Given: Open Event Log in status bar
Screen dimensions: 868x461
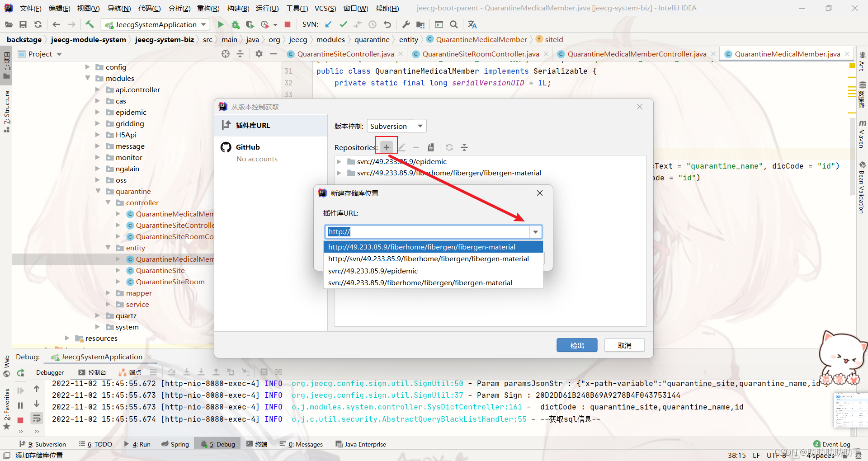Looking at the screenshot, I should pos(832,444).
